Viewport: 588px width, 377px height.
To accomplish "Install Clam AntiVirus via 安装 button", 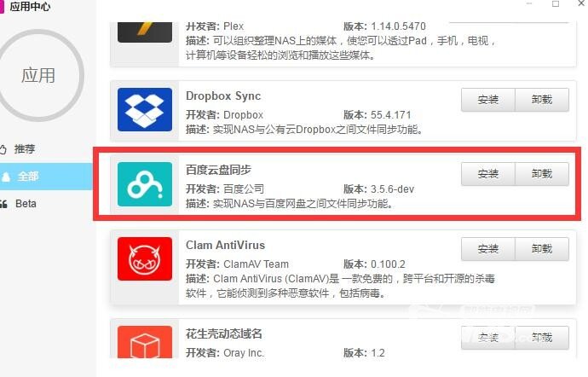I will [x=488, y=248].
